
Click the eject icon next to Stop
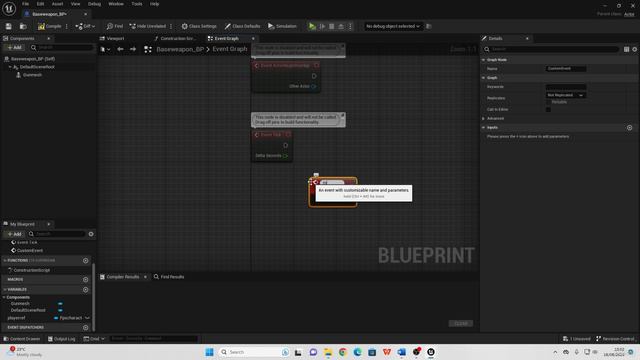coord(341,26)
